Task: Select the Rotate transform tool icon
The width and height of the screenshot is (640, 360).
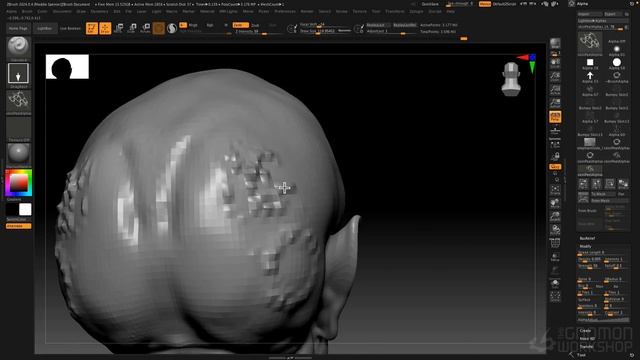Action: [x=145, y=28]
